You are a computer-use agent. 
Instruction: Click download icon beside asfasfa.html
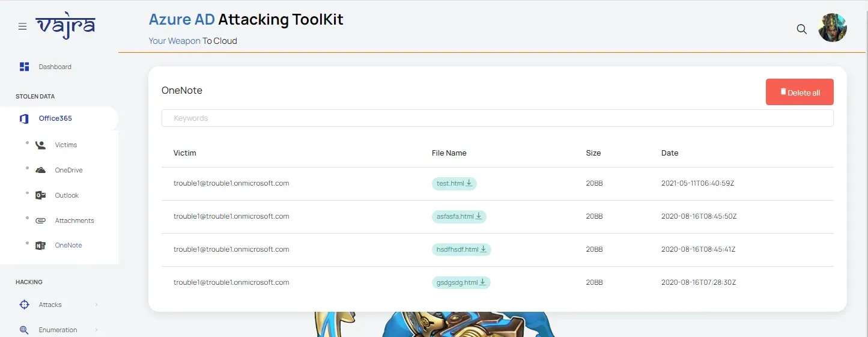[x=479, y=216]
